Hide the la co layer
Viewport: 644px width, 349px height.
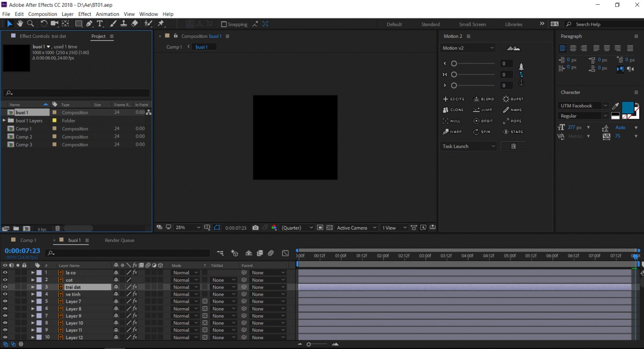click(5, 272)
